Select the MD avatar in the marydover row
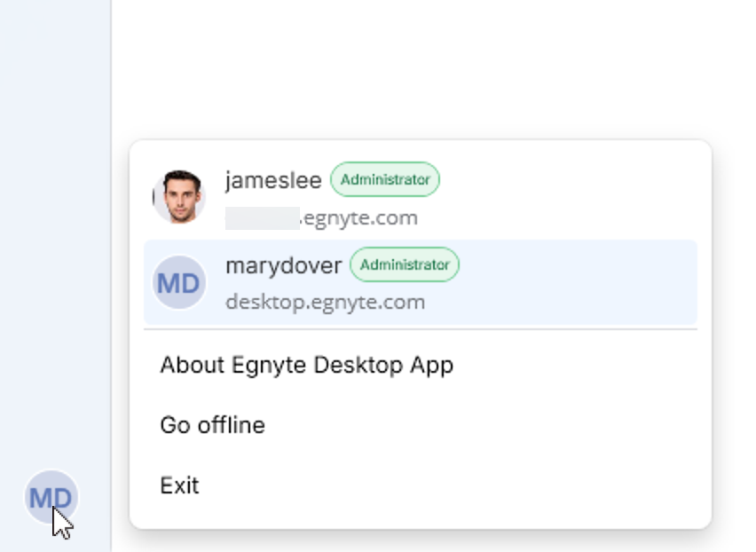The image size is (756, 552). click(179, 282)
